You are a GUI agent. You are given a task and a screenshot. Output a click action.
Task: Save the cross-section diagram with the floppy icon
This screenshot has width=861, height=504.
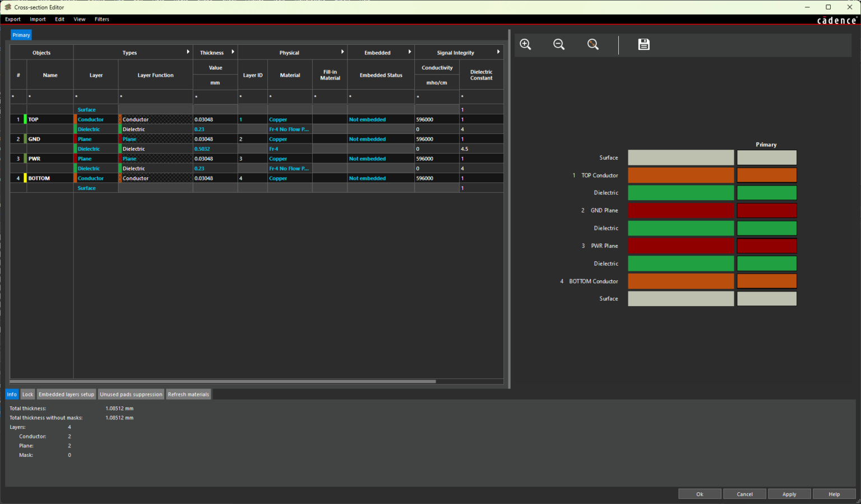644,45
